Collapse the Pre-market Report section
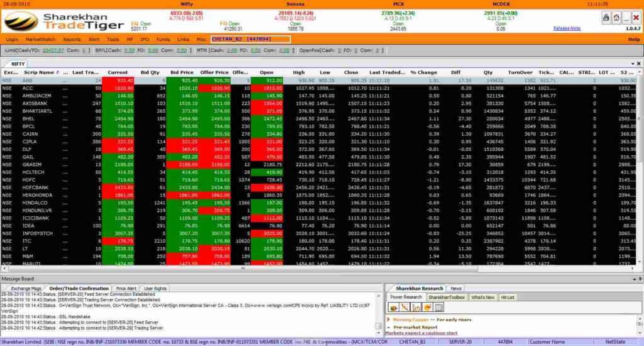This screenshot has height=346, width=644. [x=388, y=327]
